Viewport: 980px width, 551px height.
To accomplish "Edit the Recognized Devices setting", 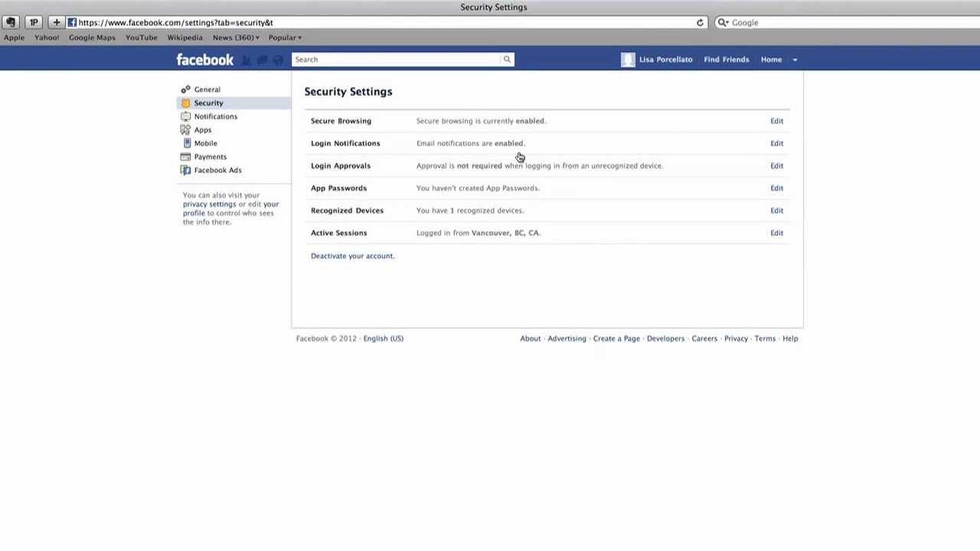I will [x=776, y=210].
